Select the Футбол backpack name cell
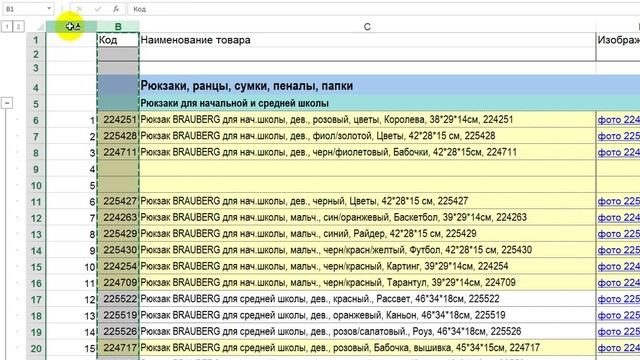Screen dimensions: 640x360 pos(367,250)
